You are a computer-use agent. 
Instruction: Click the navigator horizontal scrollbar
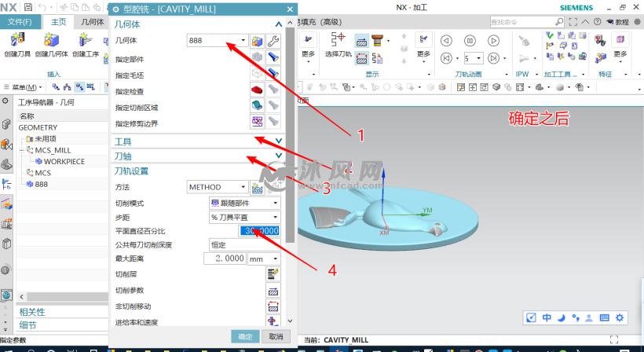(x=68, y=296)
